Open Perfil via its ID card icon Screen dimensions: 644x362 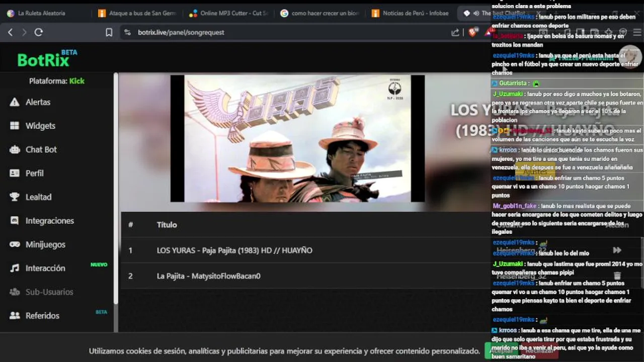click(x=15, y=173)
